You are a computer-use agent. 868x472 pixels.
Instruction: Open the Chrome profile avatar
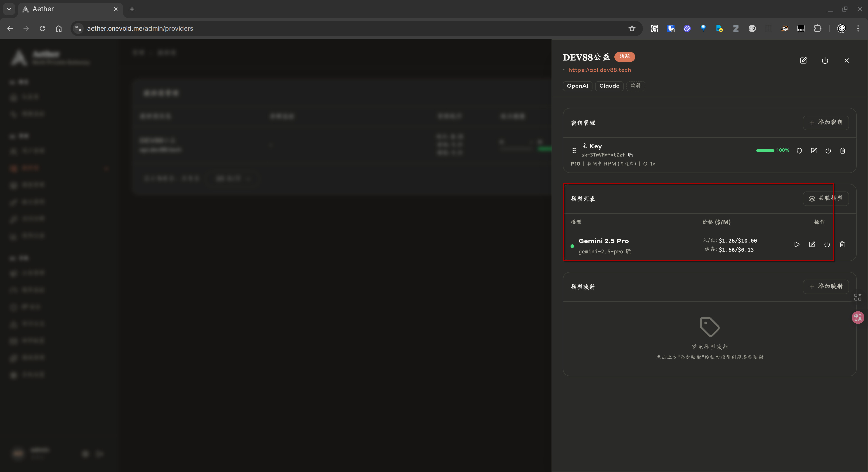[841, 29]
